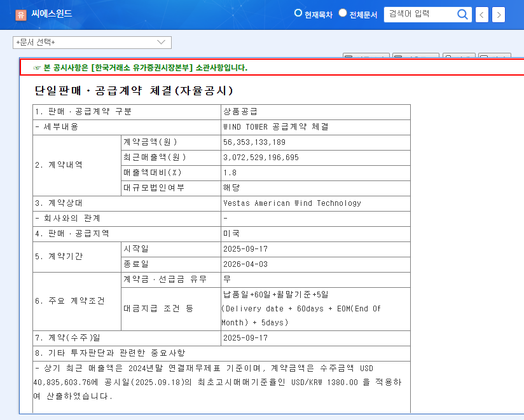
Task: Click the '(Delivery date + 60days + EOM' line
Action: click(301, 309)
